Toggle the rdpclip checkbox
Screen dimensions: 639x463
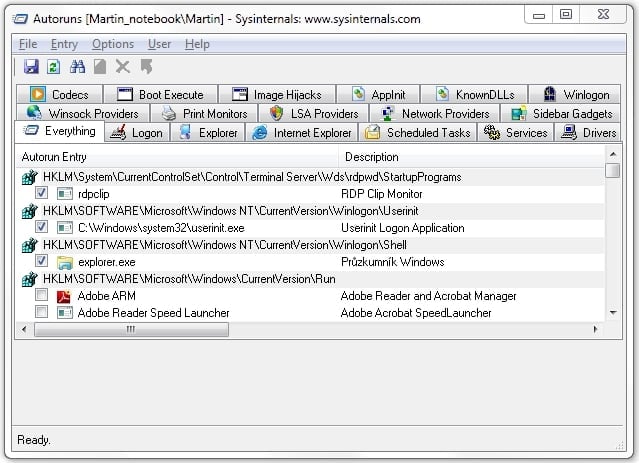pos(41,192)
